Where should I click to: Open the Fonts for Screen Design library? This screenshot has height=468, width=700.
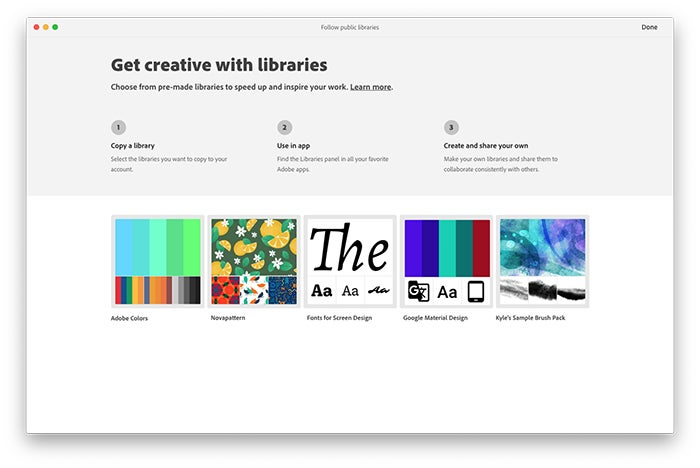[350, 261]
